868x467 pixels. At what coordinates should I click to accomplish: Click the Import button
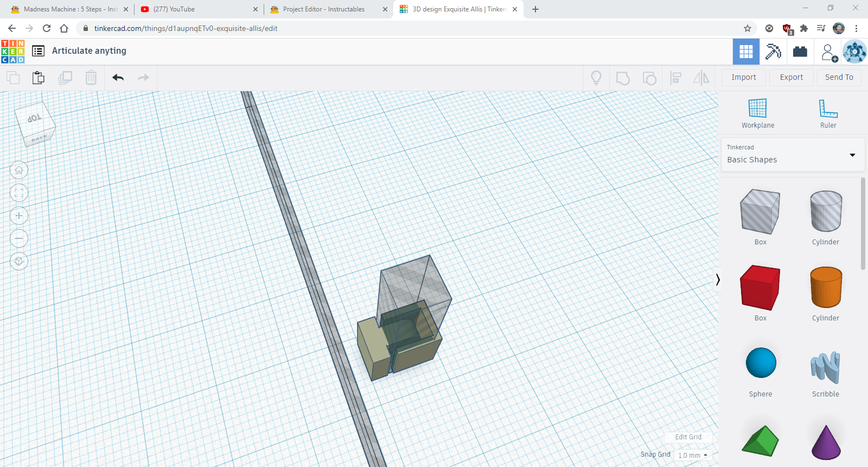[744, 77]
